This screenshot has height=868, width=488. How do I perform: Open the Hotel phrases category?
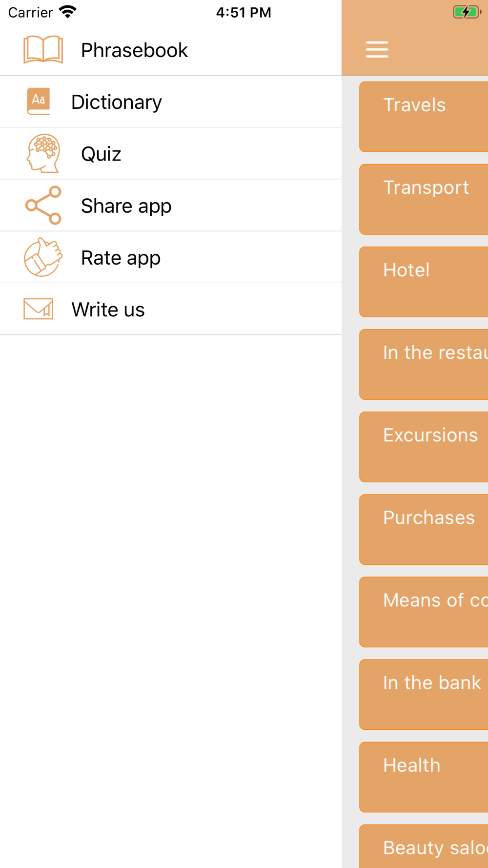(424, 282)
